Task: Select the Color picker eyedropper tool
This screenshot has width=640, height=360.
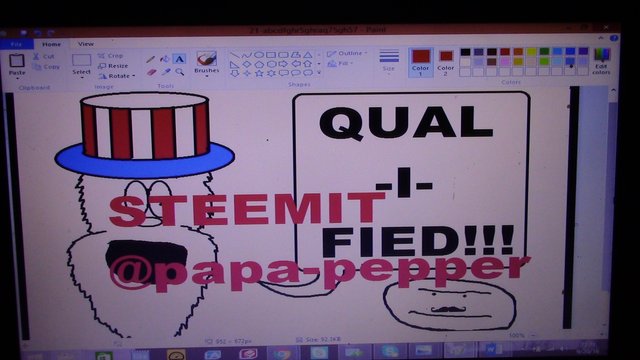Action: [165, 72]
